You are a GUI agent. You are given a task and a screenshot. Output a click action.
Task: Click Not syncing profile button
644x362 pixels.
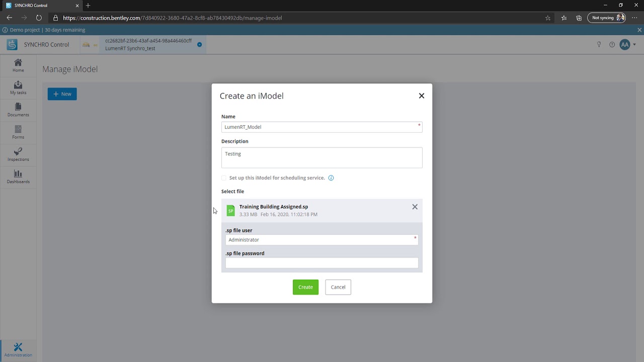(606, 18)
